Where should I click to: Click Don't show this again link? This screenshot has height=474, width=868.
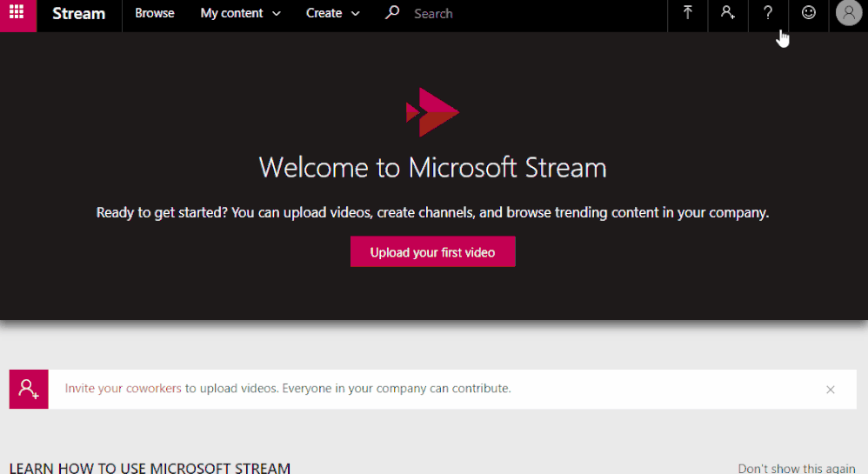(796, 469)
